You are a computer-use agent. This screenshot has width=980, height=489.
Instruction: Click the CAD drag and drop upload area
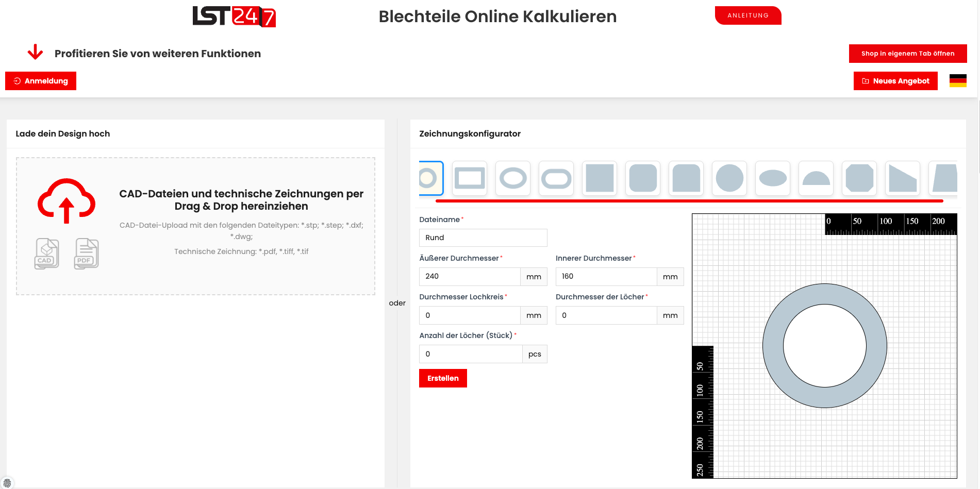pyautogui.click(x=195, y=226)
